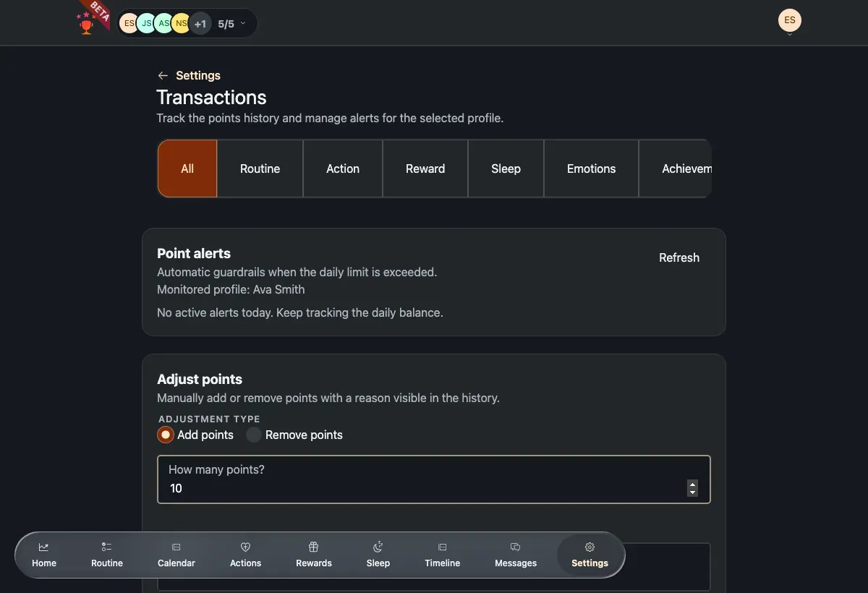The height and width of the screenshot is (593, 868).
Task: Open the ES account menu avatar
Action: tap(790, 20)
